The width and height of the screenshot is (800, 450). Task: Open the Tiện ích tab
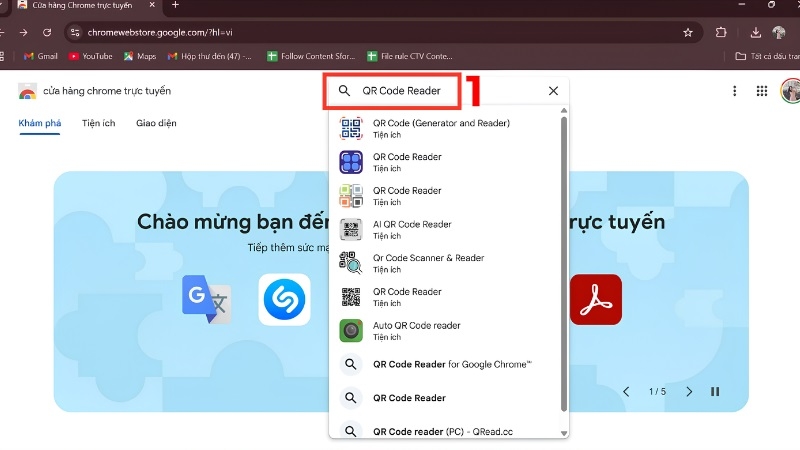[x=98, y=123]
